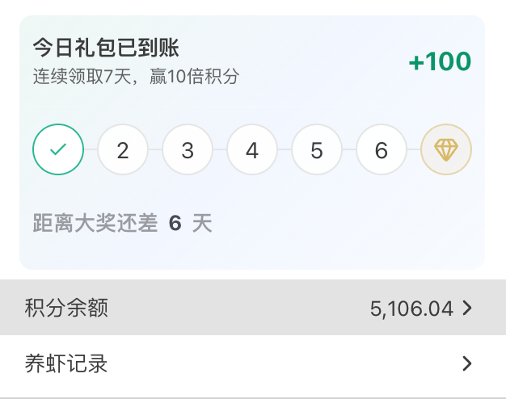
Task: Select the day 2 check-in circle
Action: pyautogui.click(x=123, y=150)
